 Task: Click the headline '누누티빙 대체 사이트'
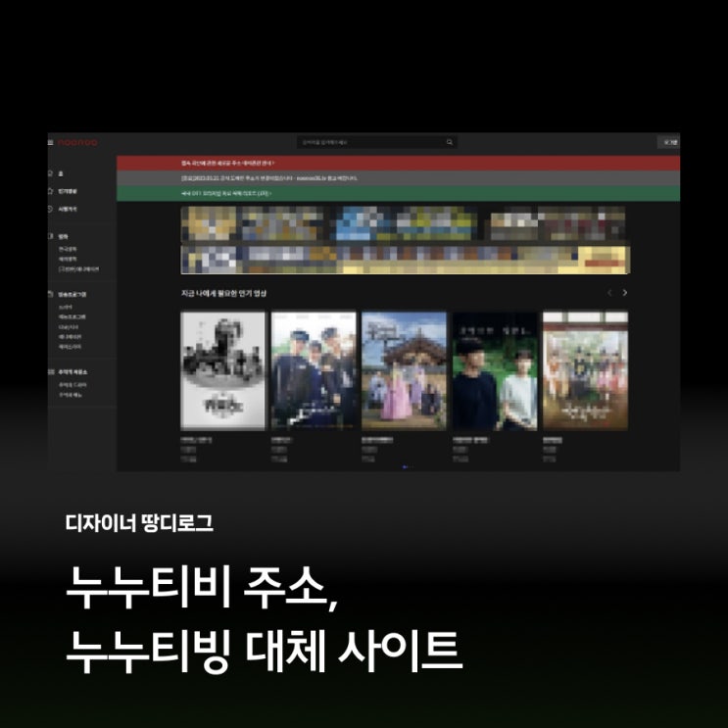pyautogui.click(x=264, y=651)
